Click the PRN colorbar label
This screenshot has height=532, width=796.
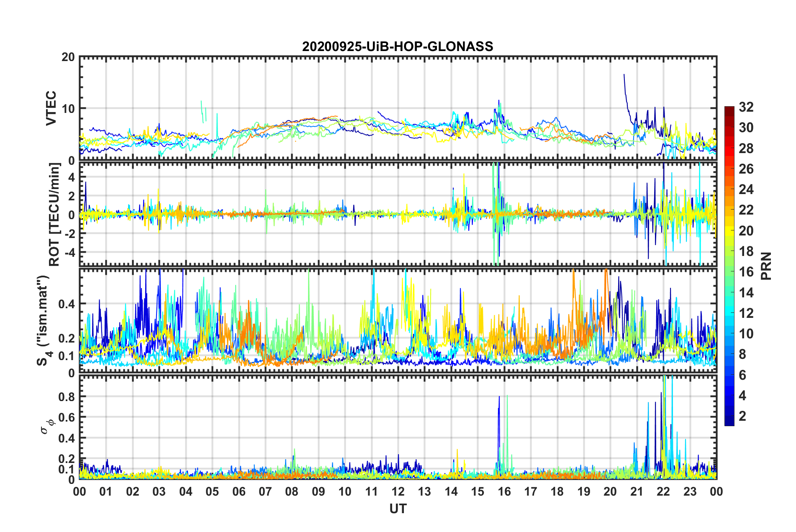766,266
